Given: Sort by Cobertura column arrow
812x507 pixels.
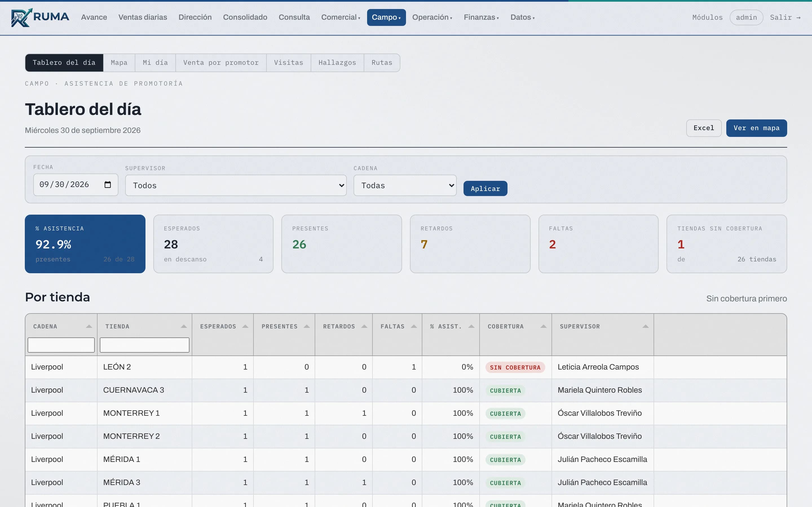Looking at the screenshot, I should [x=544, y=326].
